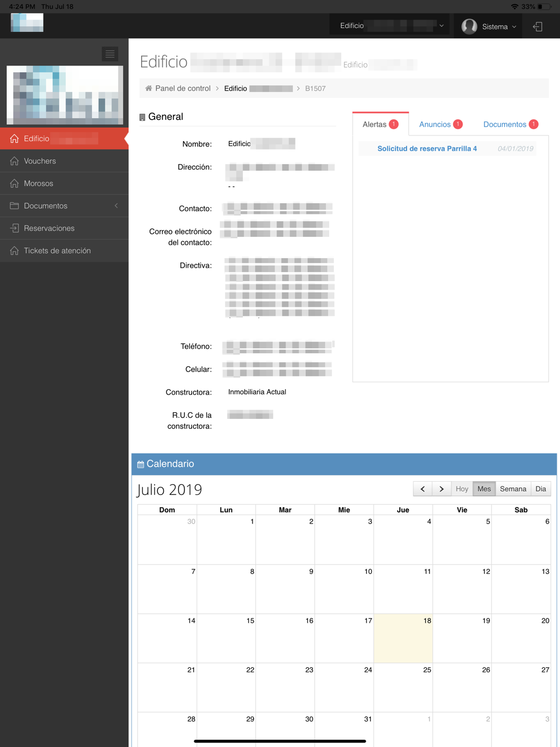Click the Inmobiliaria Actual constructora value
This screenshot has height=747, width=560.
coord(257,392)
